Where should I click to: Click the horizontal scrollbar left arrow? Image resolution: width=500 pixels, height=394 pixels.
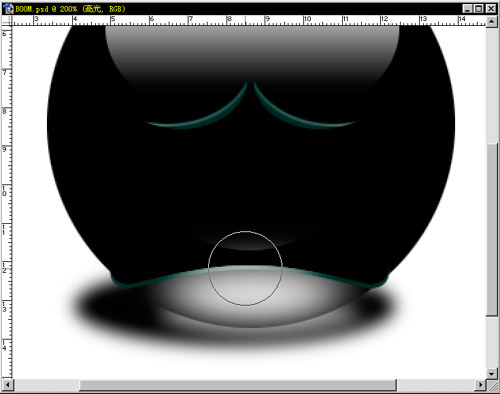8,385
